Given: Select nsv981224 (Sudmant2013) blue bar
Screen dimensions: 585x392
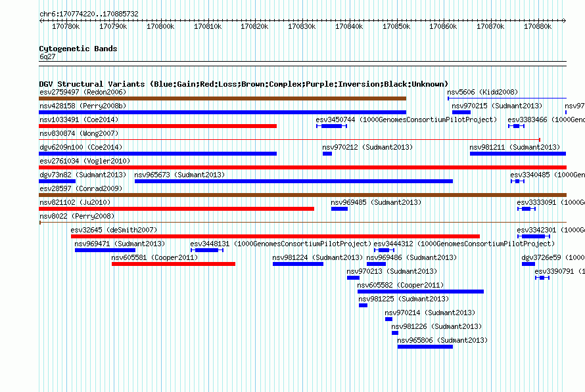Looking at the screenshot, I should pyautogui.click(x=298, y=264).
